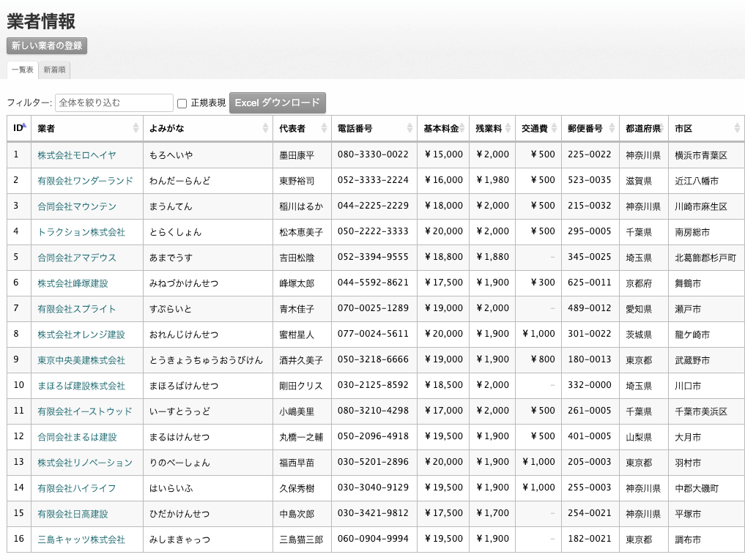745x560 pixels.
Task: Click the sort arrows in 代表者 column header
Action: point(324,128)
